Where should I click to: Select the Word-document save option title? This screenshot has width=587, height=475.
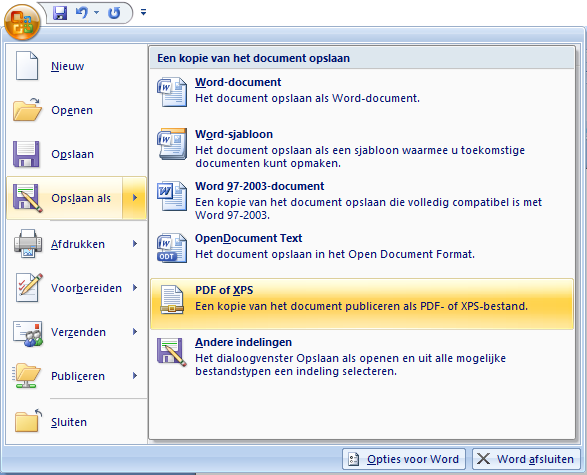(238, 82)
